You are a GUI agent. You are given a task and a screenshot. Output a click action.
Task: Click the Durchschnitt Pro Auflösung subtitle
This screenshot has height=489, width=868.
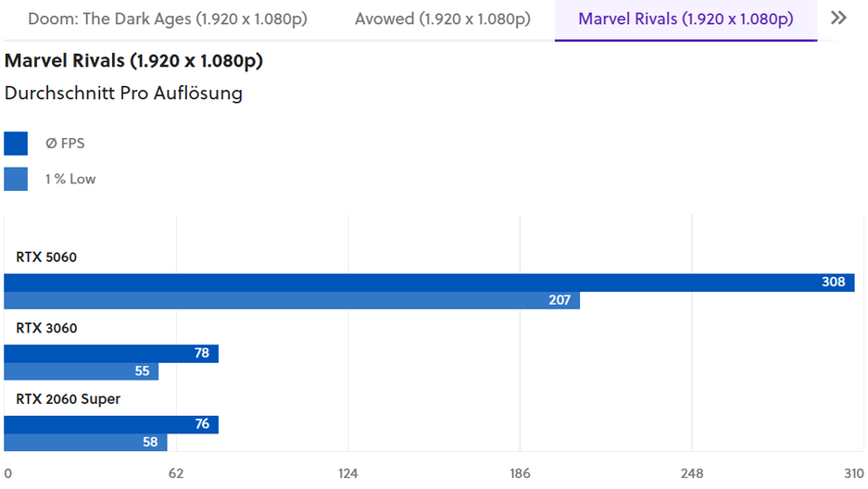(x=123, y=93)
